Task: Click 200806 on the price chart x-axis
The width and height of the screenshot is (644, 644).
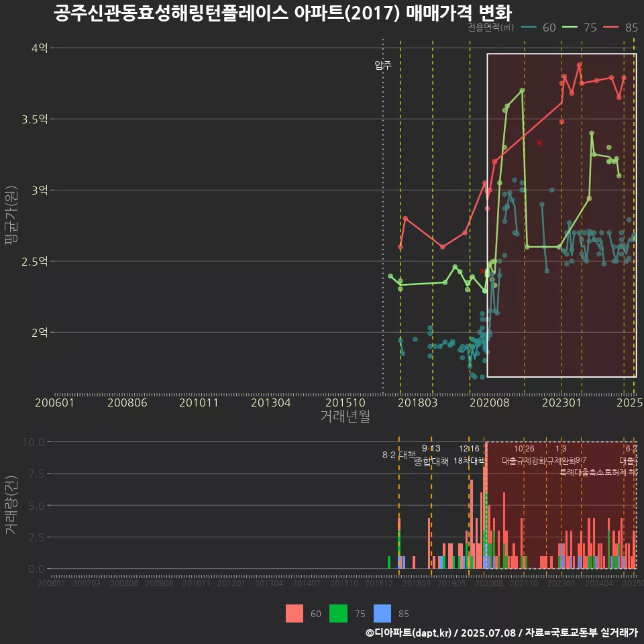Action: pos(127,402)
